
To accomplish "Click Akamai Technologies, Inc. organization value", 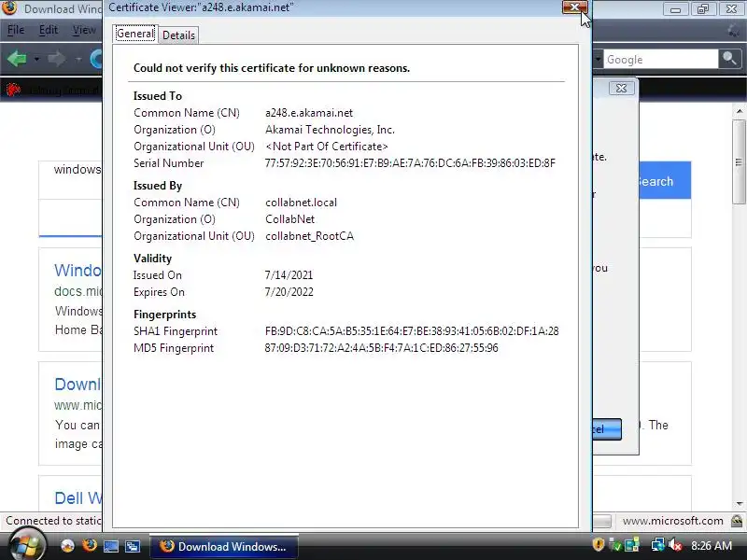I will click(x=330, y=130).
